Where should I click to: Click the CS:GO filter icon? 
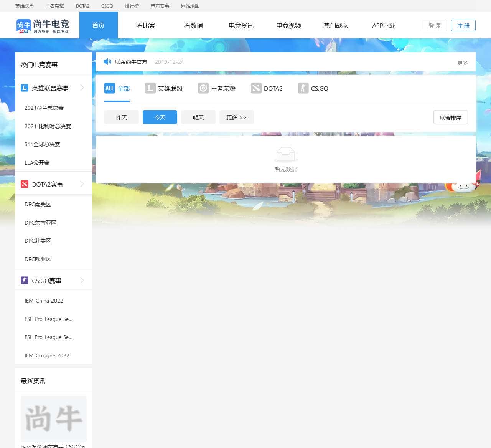pos(303,88)
